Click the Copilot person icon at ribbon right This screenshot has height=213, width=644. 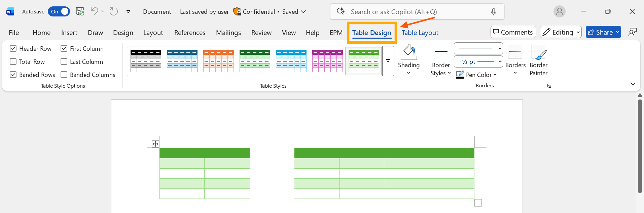pos(633,32)
